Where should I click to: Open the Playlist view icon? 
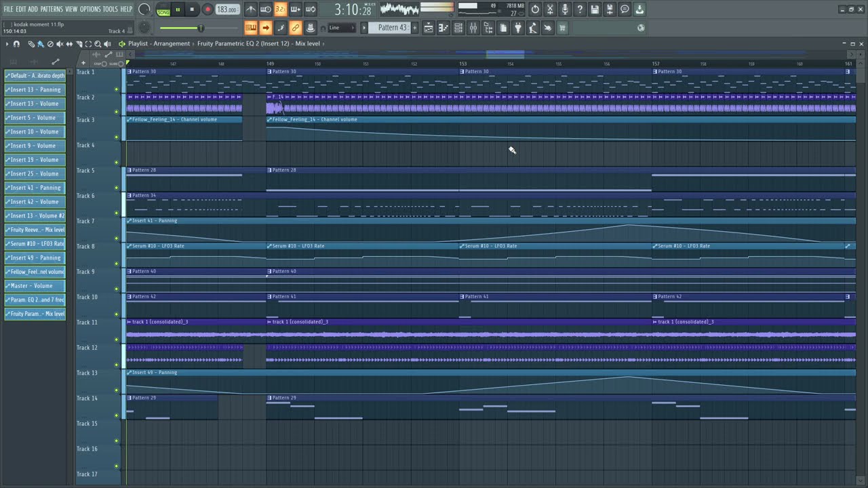(x=429, y=28)
